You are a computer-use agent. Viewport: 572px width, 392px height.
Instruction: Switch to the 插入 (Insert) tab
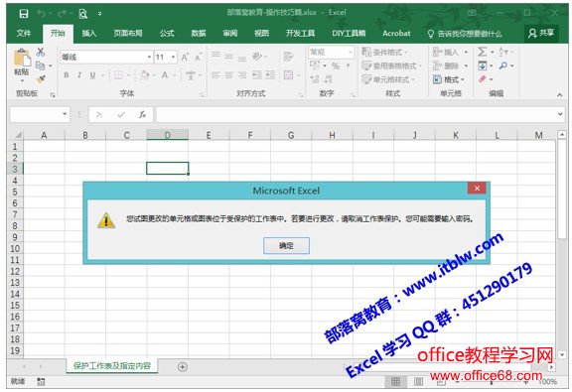88,33
